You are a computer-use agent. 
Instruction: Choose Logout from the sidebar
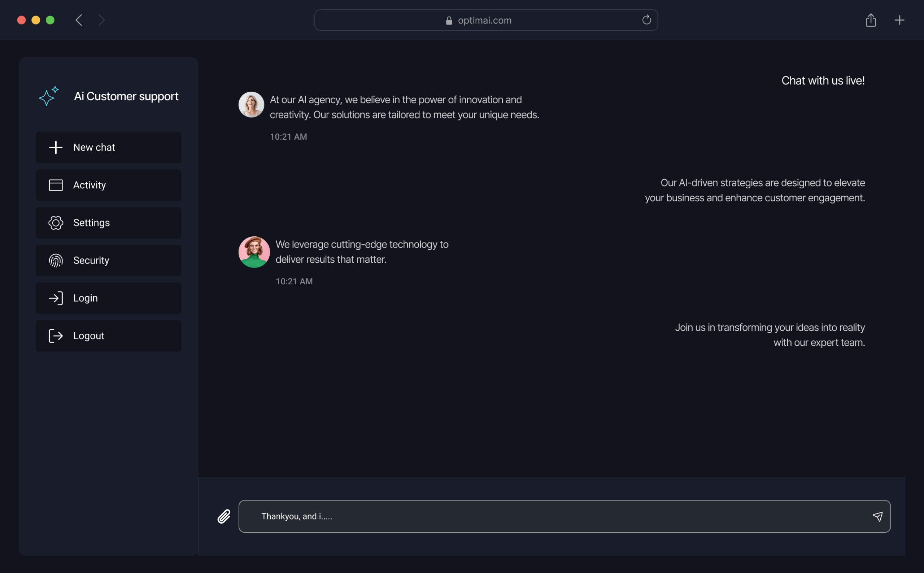108,336
